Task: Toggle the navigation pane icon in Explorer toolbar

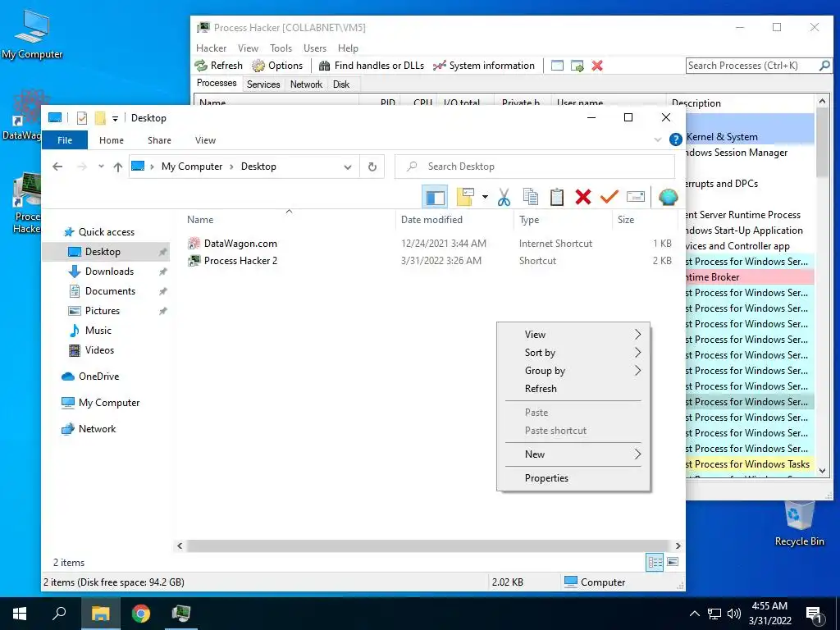Action: pos(435,198)
